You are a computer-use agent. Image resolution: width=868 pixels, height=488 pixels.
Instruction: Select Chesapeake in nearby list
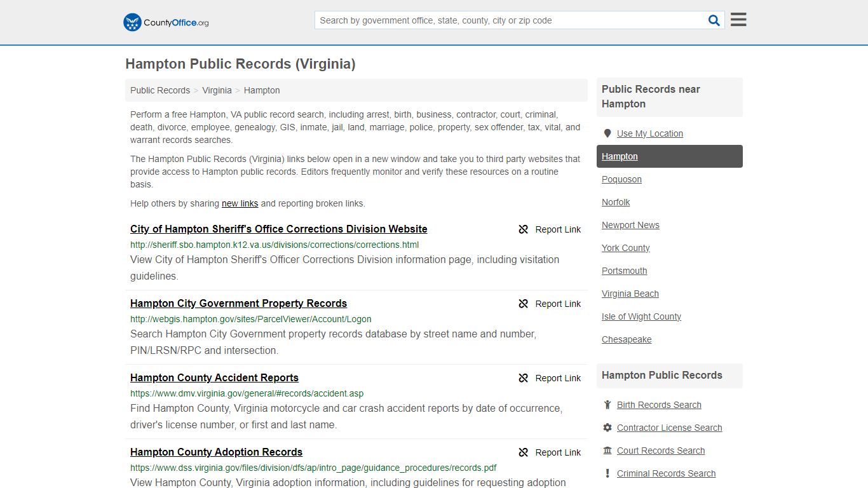627,339
